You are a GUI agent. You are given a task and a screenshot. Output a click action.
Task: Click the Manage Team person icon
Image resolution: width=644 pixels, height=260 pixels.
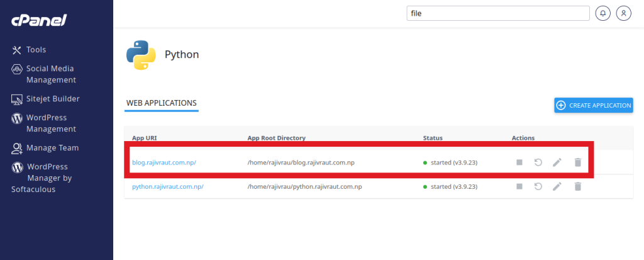click(x=16, y=148)
